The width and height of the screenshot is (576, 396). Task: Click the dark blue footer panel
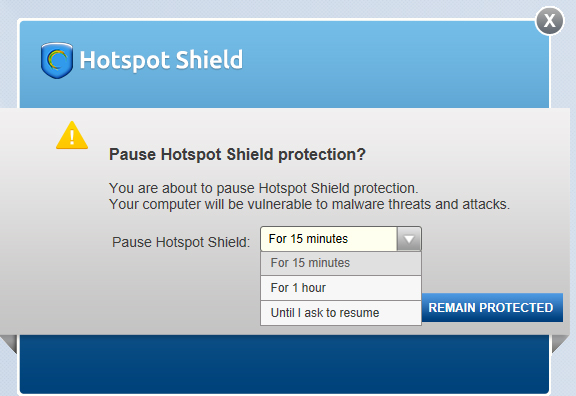point(285,364)
